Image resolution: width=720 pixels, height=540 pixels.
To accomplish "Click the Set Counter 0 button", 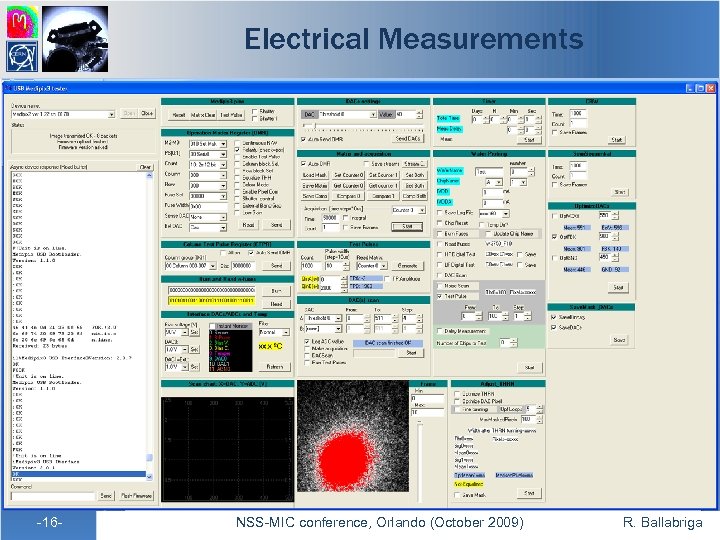I will (x=349, y=175).
